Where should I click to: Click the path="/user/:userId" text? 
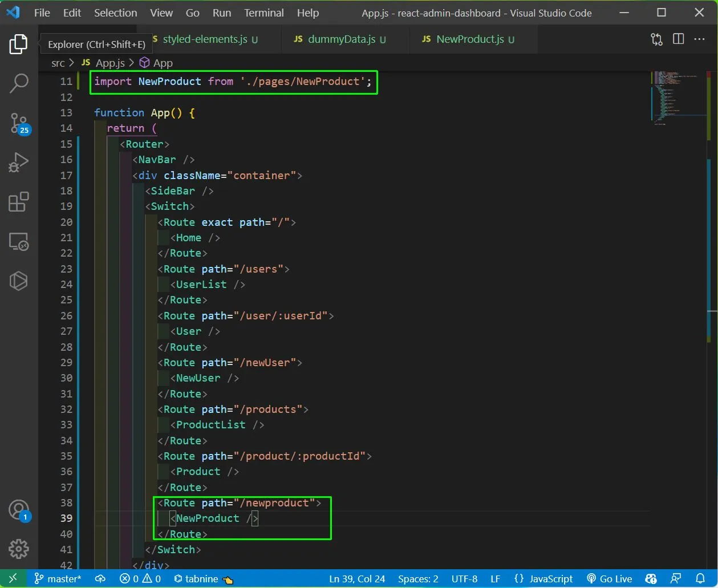[x=265, y=316]
